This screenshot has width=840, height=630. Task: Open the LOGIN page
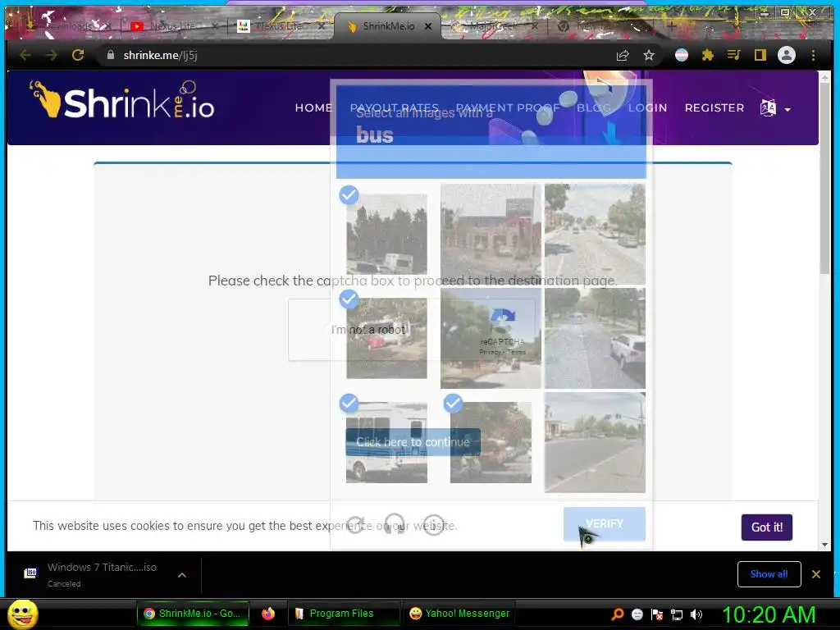[x=647, y=108]
